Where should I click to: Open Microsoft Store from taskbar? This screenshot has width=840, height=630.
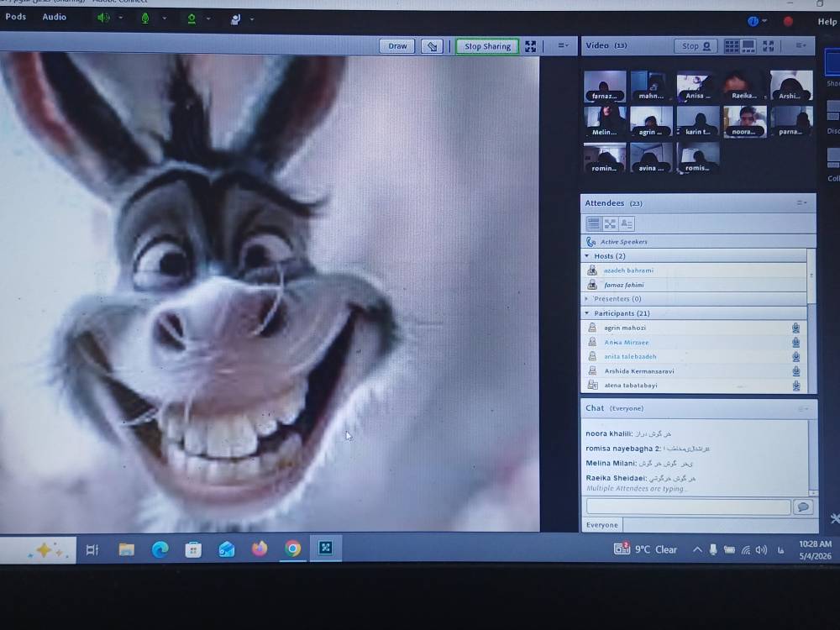[x=193, y=549]
